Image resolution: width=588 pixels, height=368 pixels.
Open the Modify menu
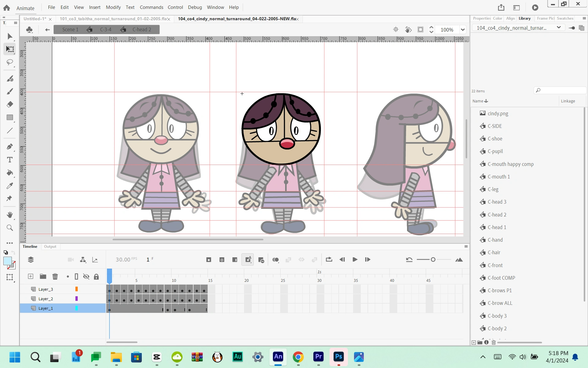pyautogui.click(x=113, y=7)
